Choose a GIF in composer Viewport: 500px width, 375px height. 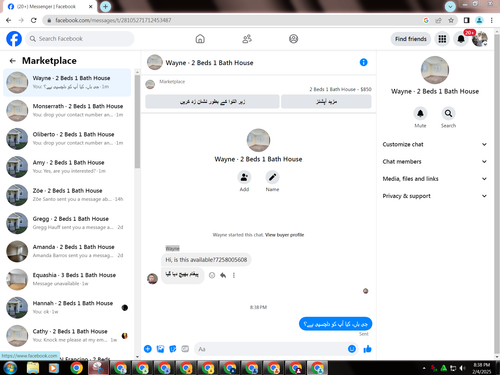coord(185,349)
